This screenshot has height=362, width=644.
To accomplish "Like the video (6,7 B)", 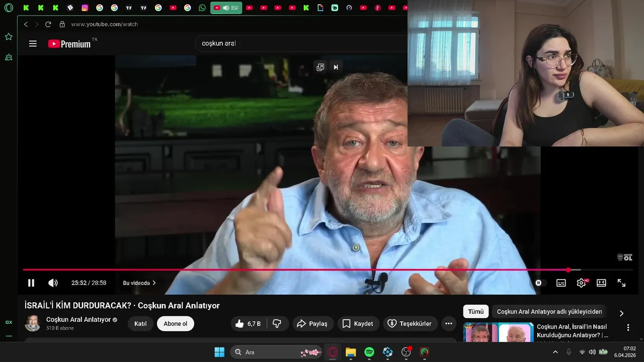I will tap(249, 324).
